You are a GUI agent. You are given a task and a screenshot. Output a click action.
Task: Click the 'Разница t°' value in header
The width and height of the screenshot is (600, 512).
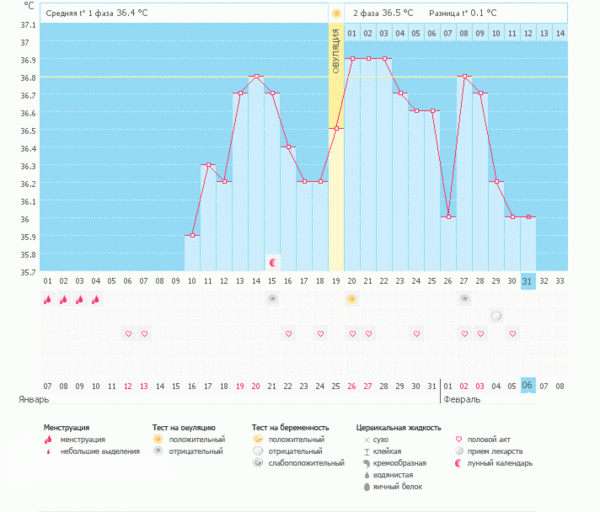tap(462, 13)
